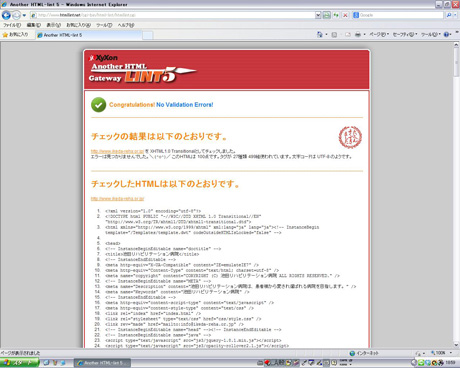This screenshot has width=460, height=368.
Task: Expand the Home button dropdown arrow
Action: 326,34
